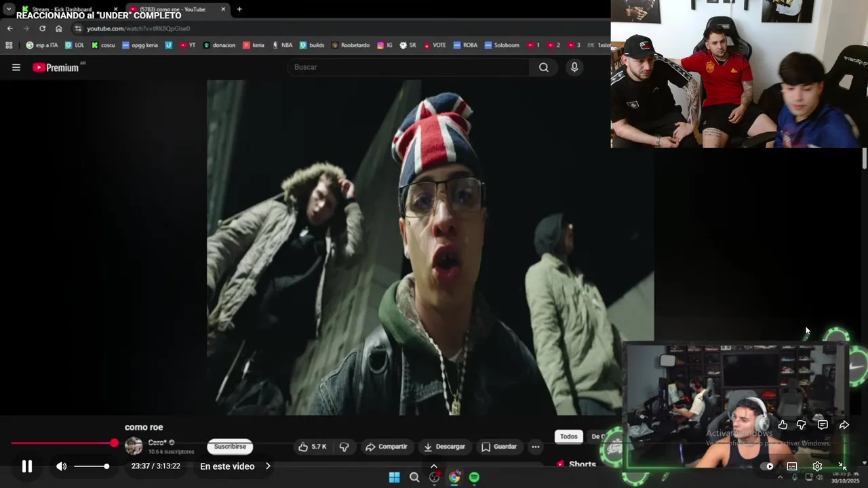Open a new browser tab with plus
Screen dimensions: 868x488
point(239,9)
